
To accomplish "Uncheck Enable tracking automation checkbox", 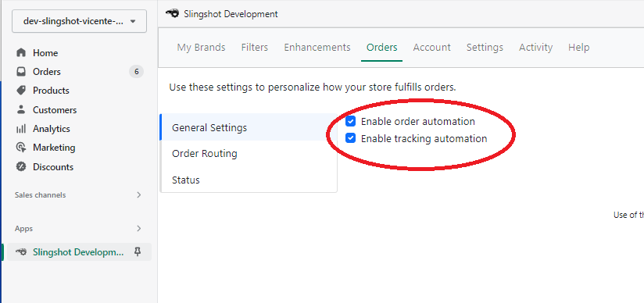I will pos(350,138).
